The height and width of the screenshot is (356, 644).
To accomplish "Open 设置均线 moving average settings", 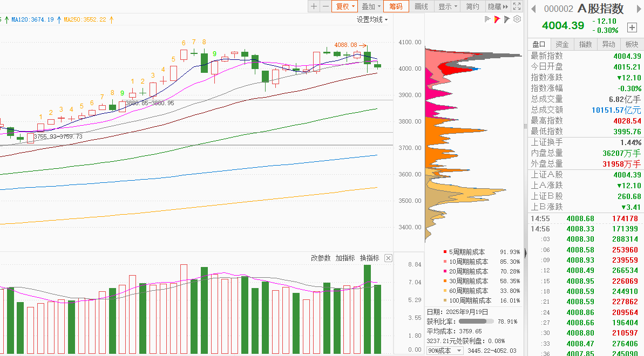I will [x=372, y=19].
